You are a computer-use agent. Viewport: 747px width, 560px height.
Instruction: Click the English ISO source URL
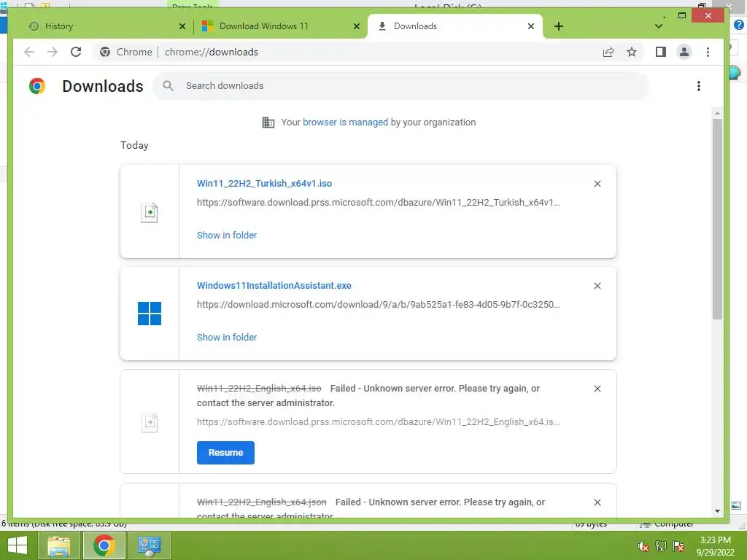point(379,422)
